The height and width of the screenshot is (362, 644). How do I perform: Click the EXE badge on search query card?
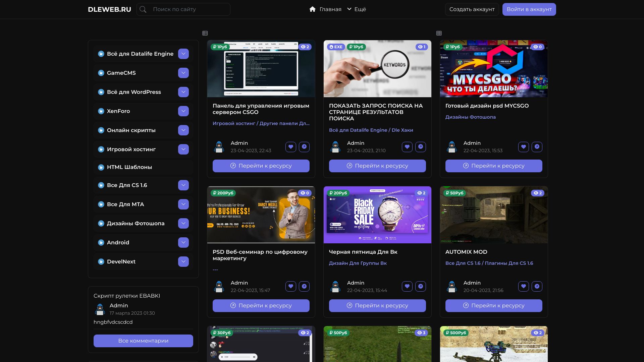click(336, 47)
